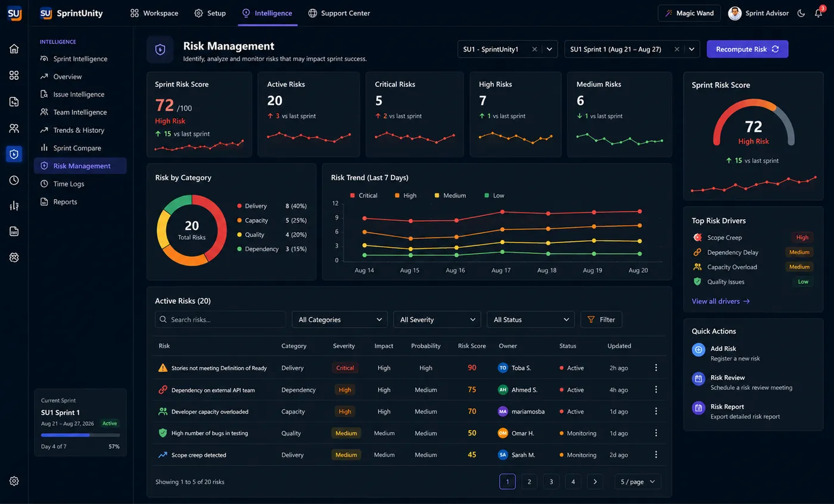The height and width of the screenshot is (504, 834).
Task: Follow the View all drivers link
Action: coord(720,301)
